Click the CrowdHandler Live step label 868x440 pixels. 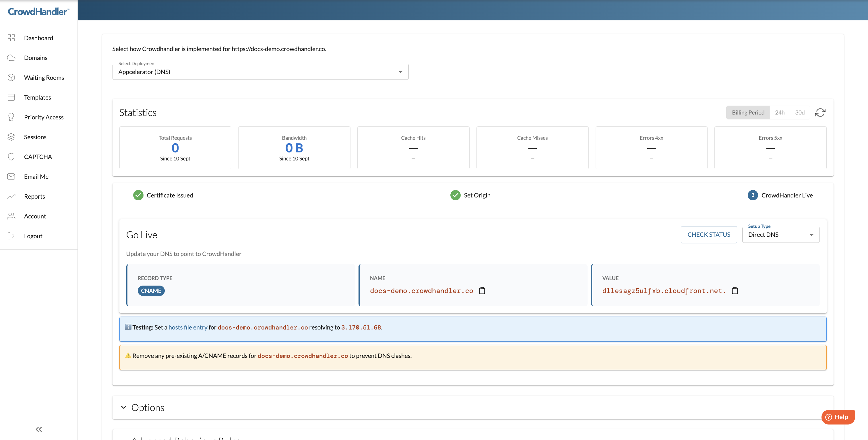pyautogui.click(x=787, y=195)
